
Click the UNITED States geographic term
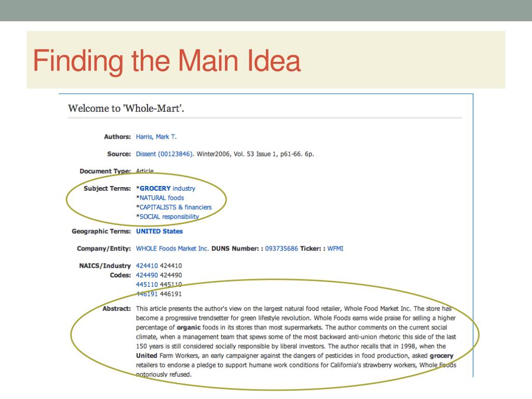pos(159,231)
